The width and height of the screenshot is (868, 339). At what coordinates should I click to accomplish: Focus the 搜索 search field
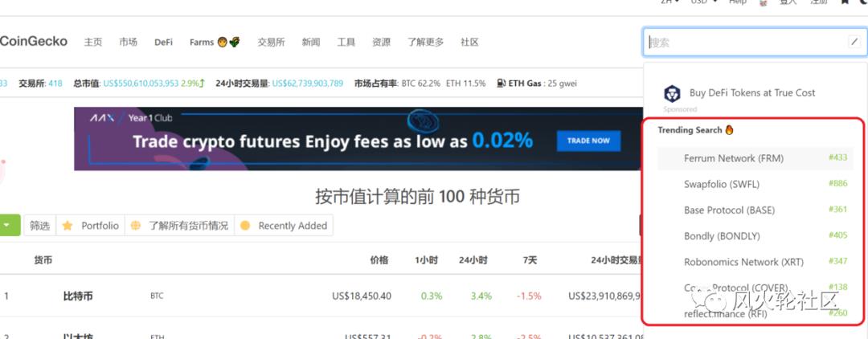(755, 42)
